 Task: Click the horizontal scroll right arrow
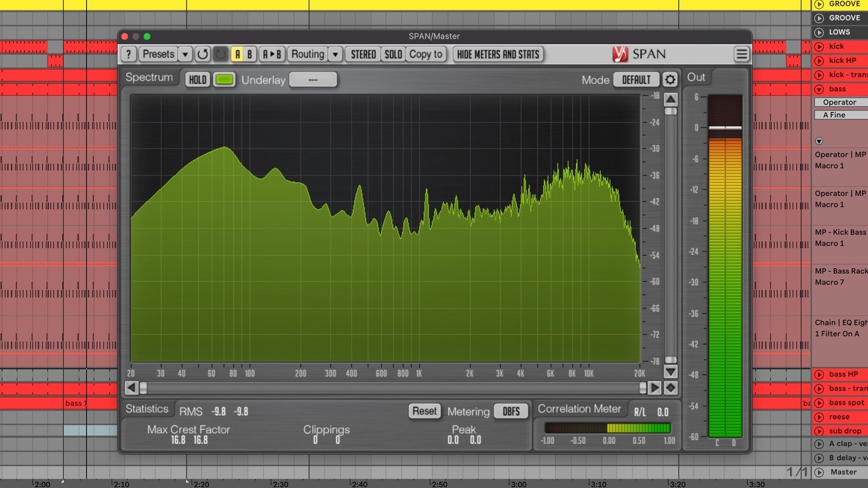pyautogui.click(x=654, y=388)
